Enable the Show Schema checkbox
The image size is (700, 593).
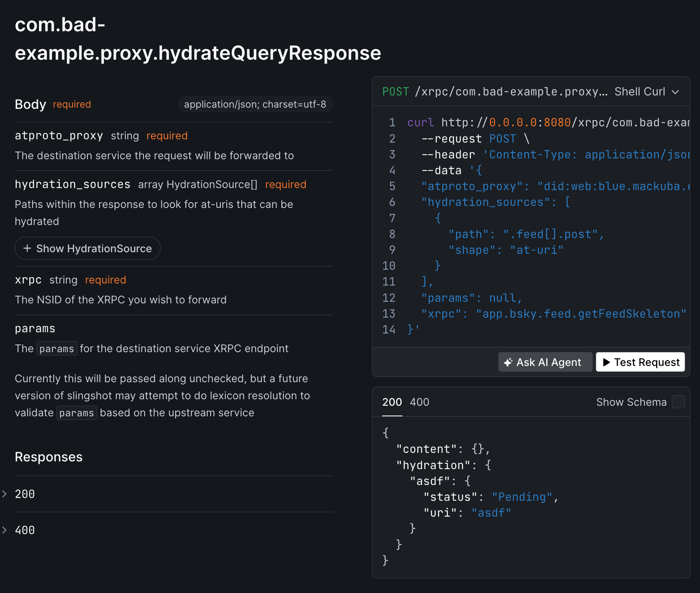678,402
